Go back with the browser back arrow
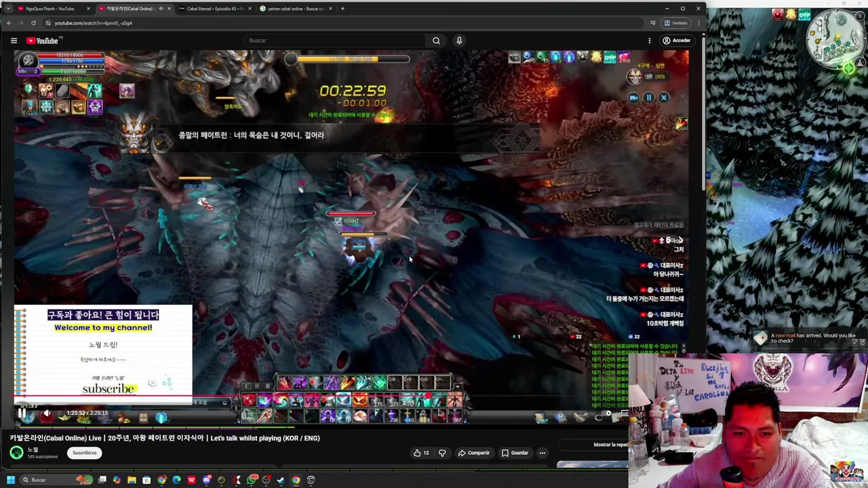 pos(9,23)
